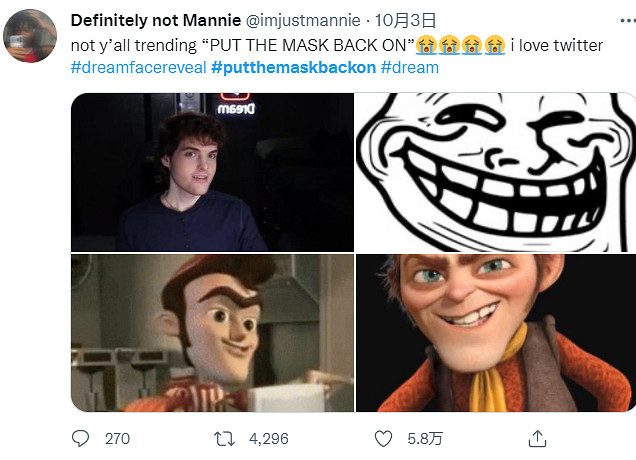Open the share options icon

click(537, 438)
